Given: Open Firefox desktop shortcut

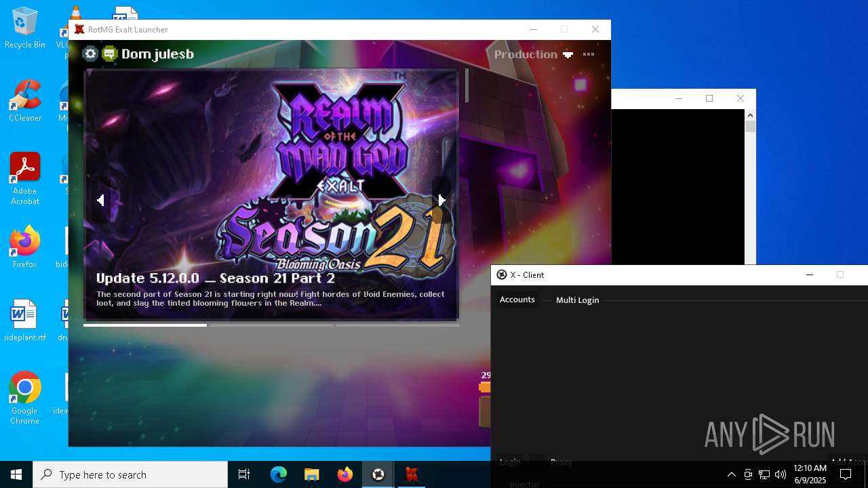Looking at the screenshot, I should (x=24, y=247).
